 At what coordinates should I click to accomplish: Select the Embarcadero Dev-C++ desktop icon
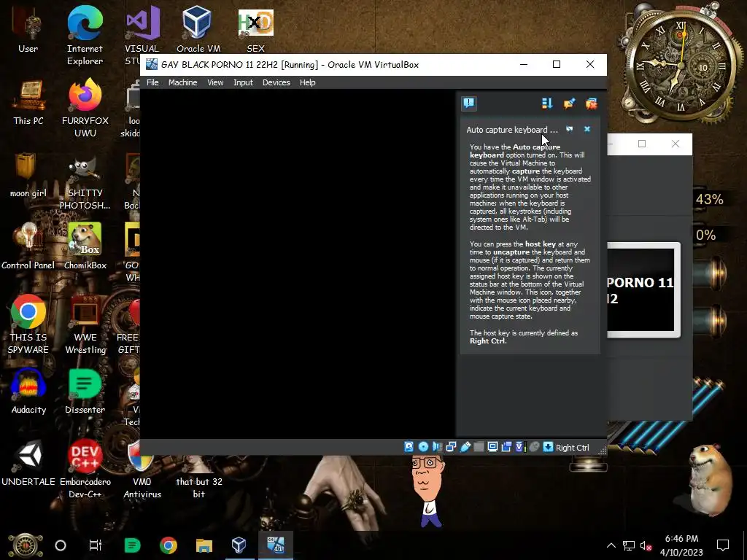coord(85,469)
